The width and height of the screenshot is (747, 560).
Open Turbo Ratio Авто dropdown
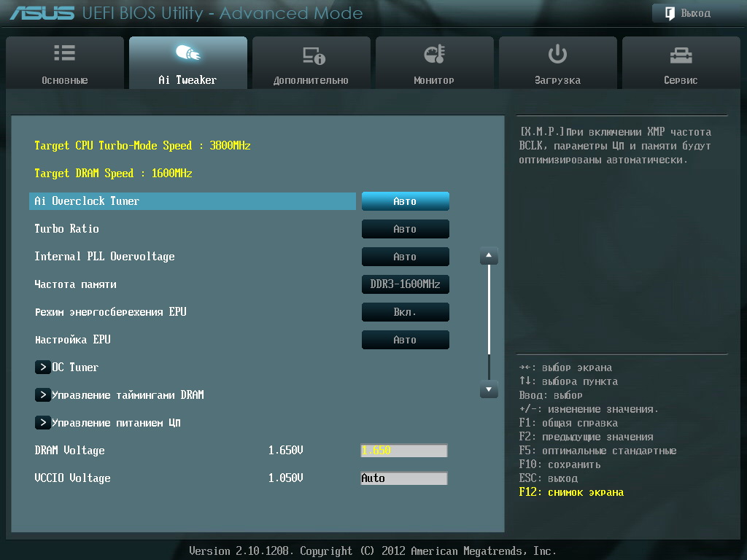(406, 229)
